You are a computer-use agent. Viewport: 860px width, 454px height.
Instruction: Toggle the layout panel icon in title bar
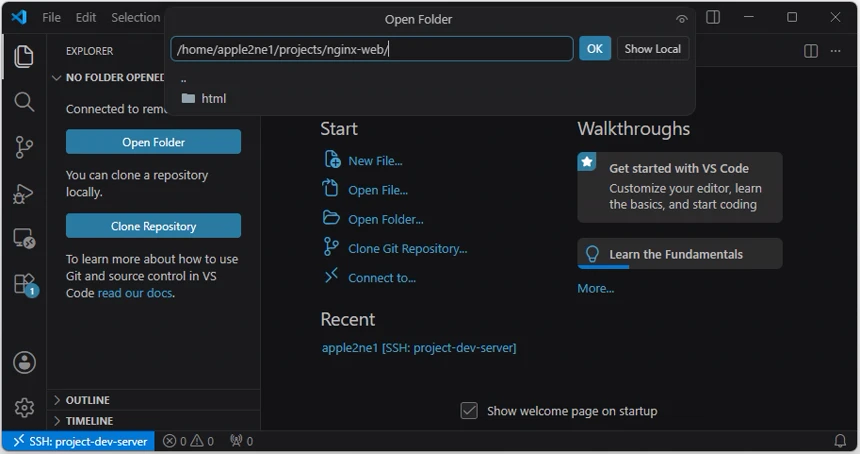coord(713,17)
